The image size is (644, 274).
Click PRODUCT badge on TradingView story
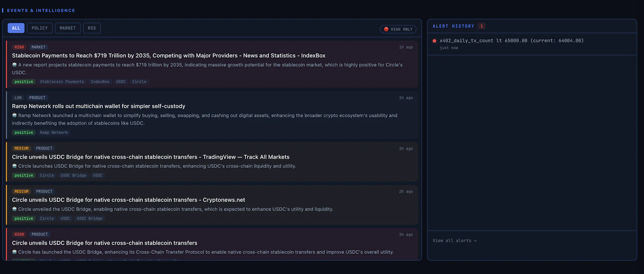tap(44, 148)
